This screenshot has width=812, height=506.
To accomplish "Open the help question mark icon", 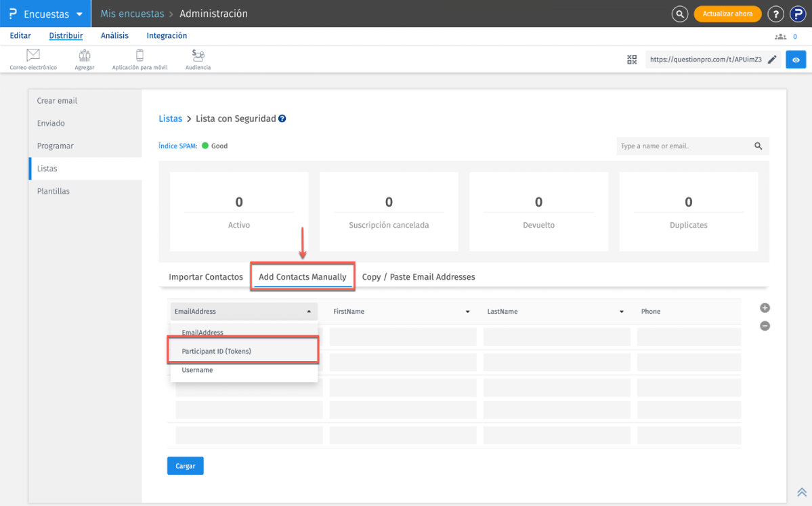I will pyautogui.click(x=776, y=14).
